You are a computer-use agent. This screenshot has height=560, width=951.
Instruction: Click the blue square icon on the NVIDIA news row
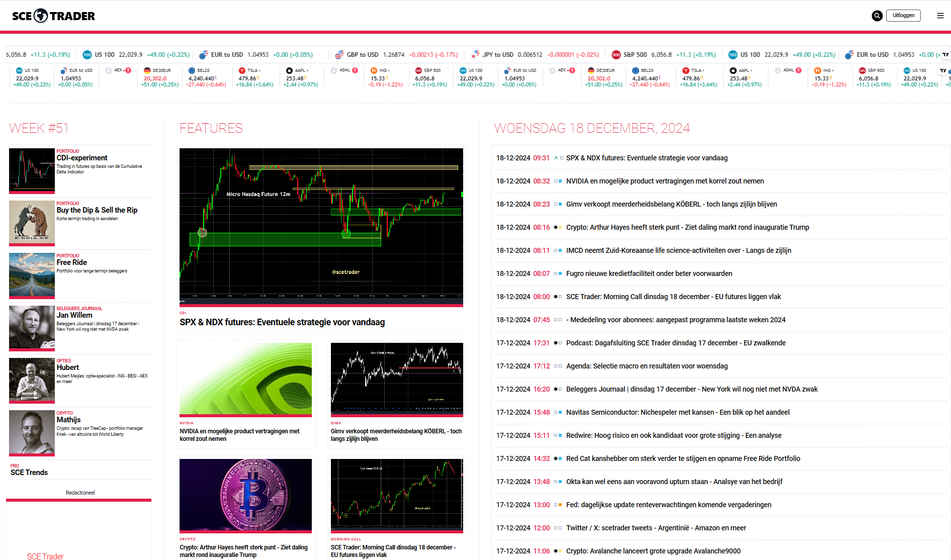click(x=560, y=181)
